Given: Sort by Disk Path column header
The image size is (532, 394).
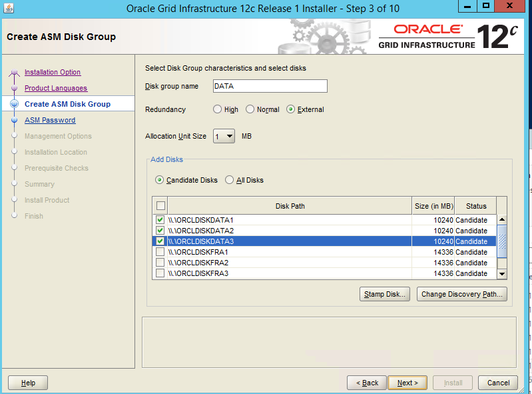Looking at the screenshot, I should coord(290,206).
